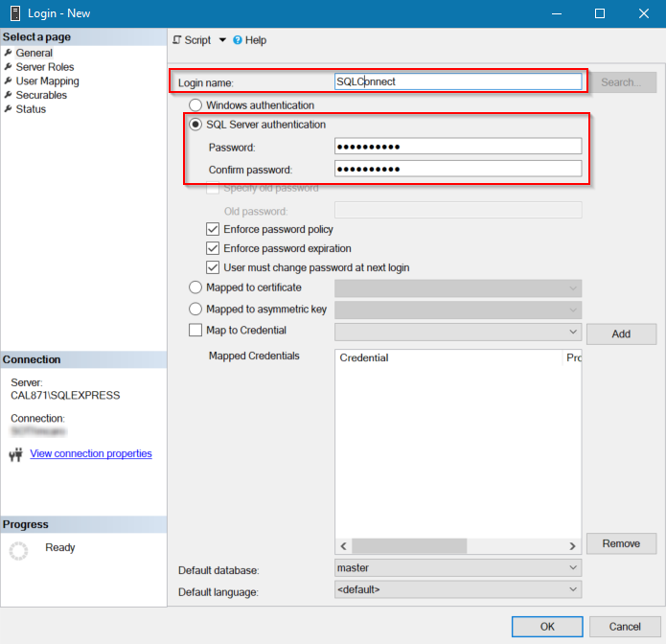Click the Cancel button
Image resolution: width=666 pixels, height=644 pixels.
pos(625,627)
